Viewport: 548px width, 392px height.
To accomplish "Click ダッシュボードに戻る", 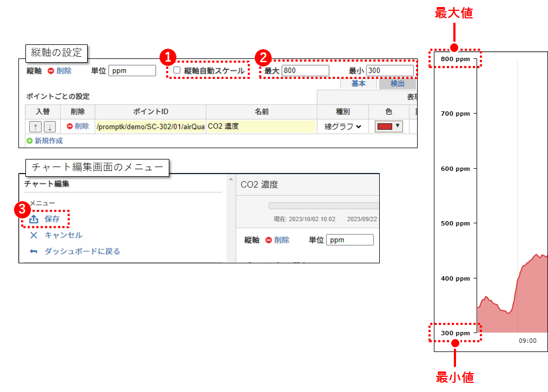I will tap(82, 251).
